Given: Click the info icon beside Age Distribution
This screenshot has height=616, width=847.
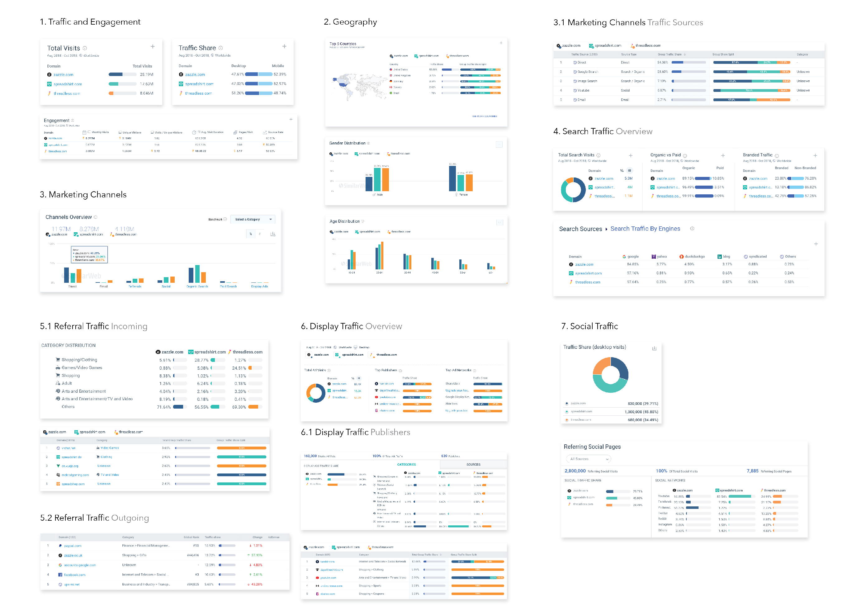Looking at the screenshot, I should click(x=363, y=221).
